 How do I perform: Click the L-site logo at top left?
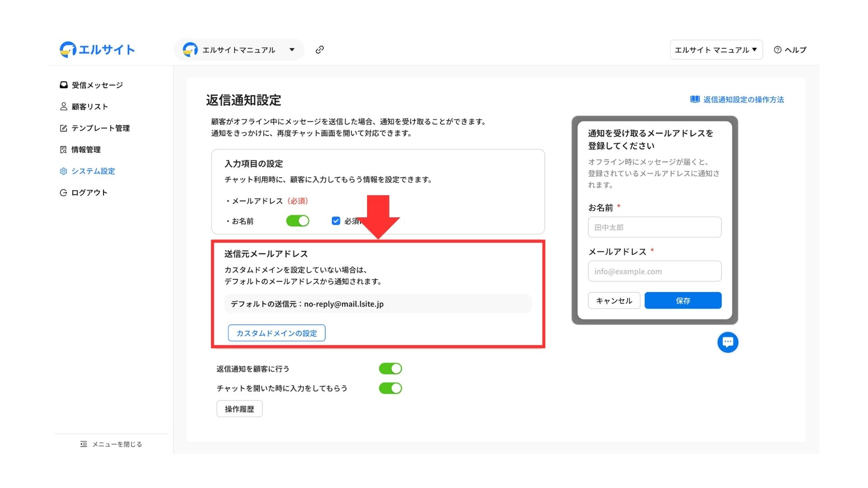pos(97,50)
